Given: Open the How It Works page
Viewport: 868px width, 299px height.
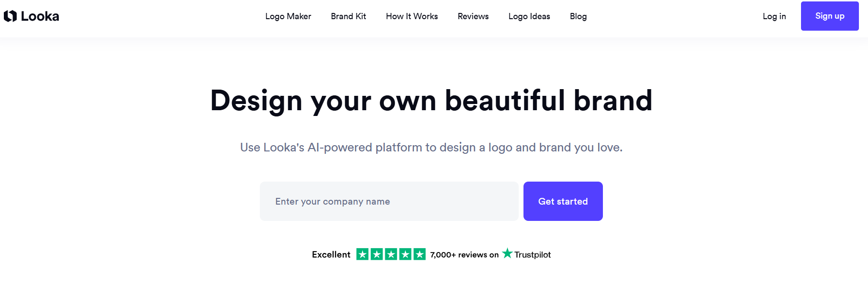Looking at the screenshot, I should point(412,16).
